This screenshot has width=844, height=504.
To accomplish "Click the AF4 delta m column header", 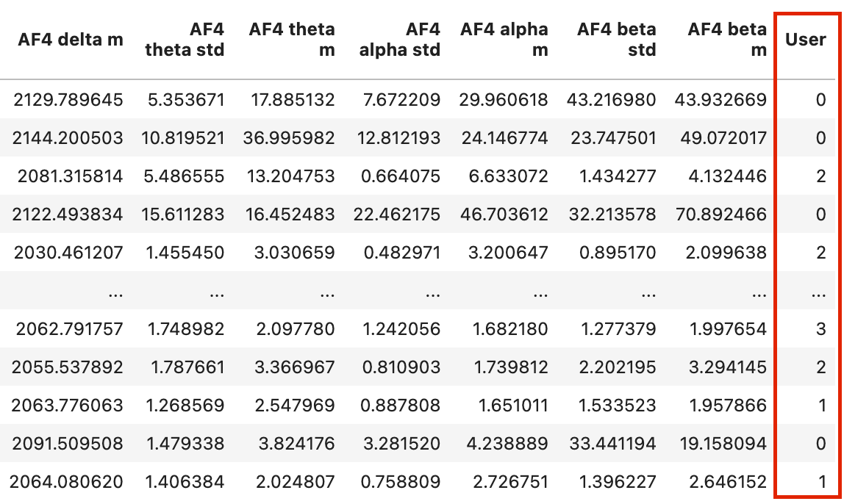I will (71, 39).
